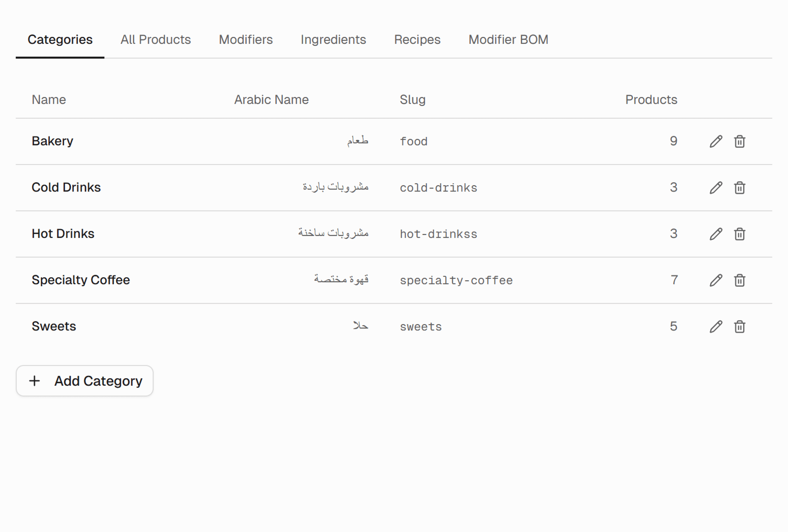Edit the Bakery category
This screenshot has height=532, width=788.
pos(716,141)
